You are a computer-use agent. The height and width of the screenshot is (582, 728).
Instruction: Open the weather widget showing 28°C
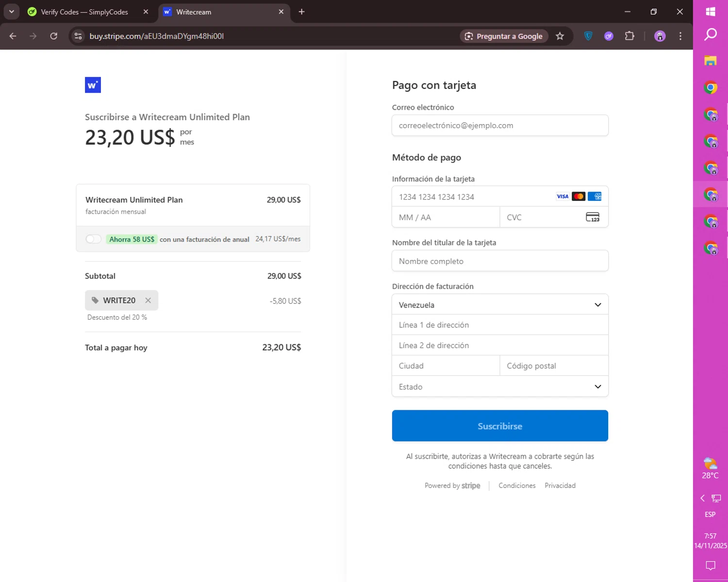[x=711, y=468]
